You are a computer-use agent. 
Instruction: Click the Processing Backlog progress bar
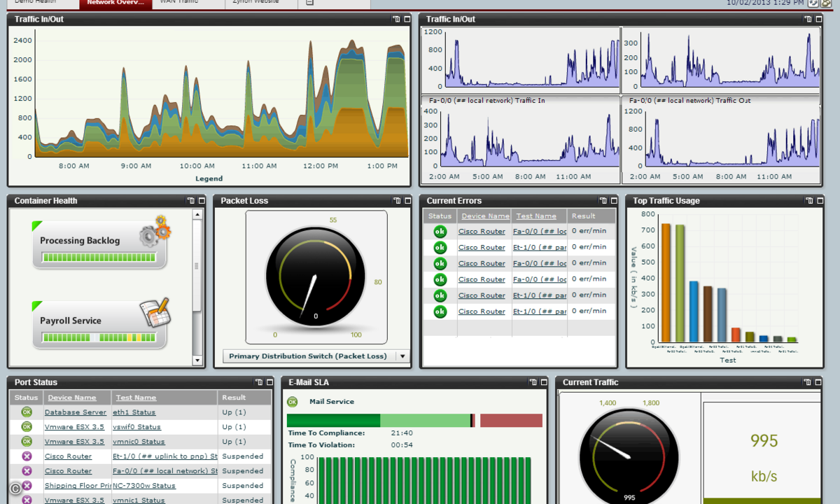[101, 258]
